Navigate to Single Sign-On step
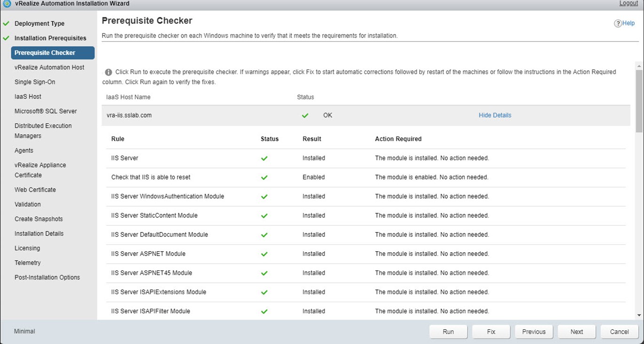 coord(35,82)
